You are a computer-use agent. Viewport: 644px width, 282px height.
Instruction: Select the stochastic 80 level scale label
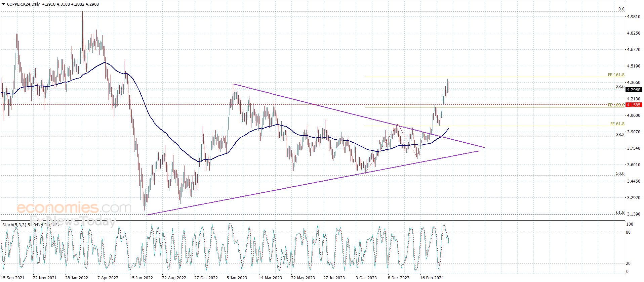[628, 232]
